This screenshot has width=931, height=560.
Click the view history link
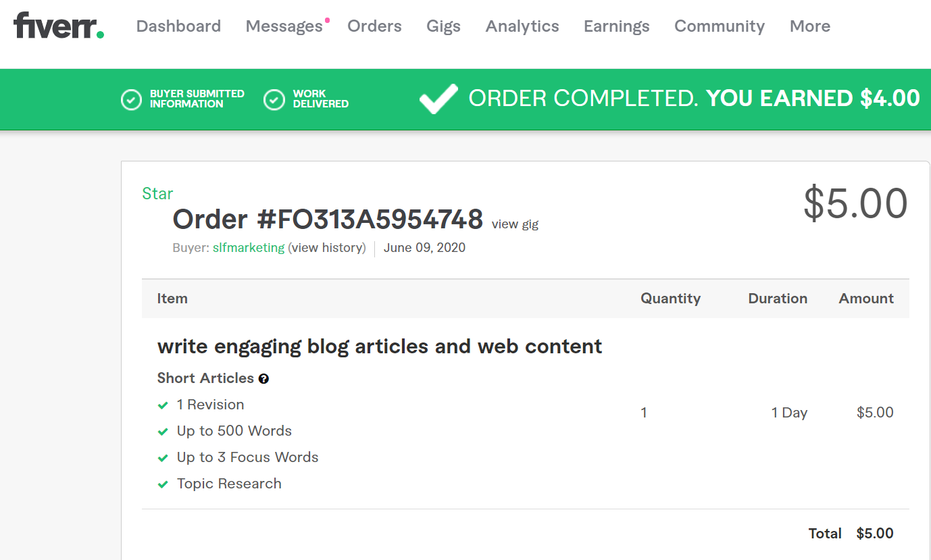coord(328,248)
